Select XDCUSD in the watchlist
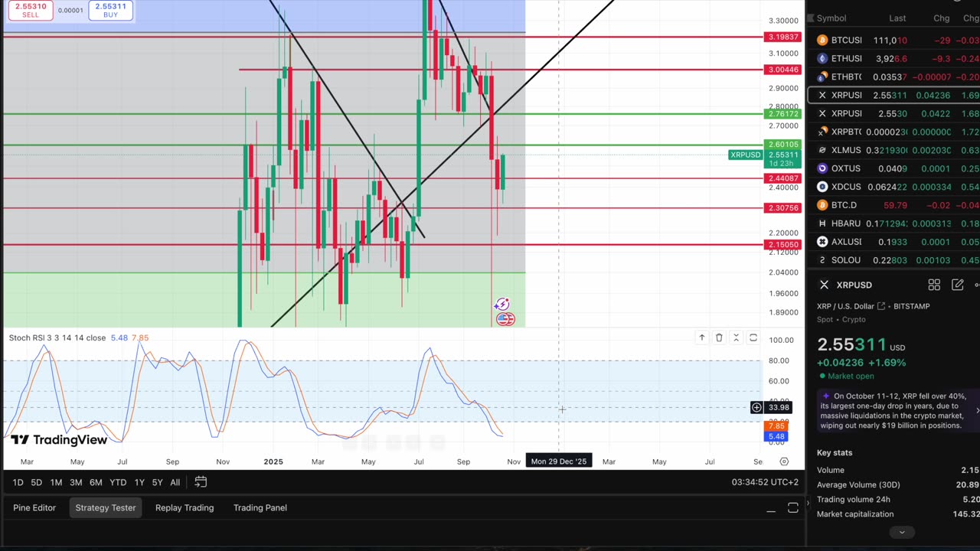This screenshot has width=980, height=551. [x=893, y=187]
